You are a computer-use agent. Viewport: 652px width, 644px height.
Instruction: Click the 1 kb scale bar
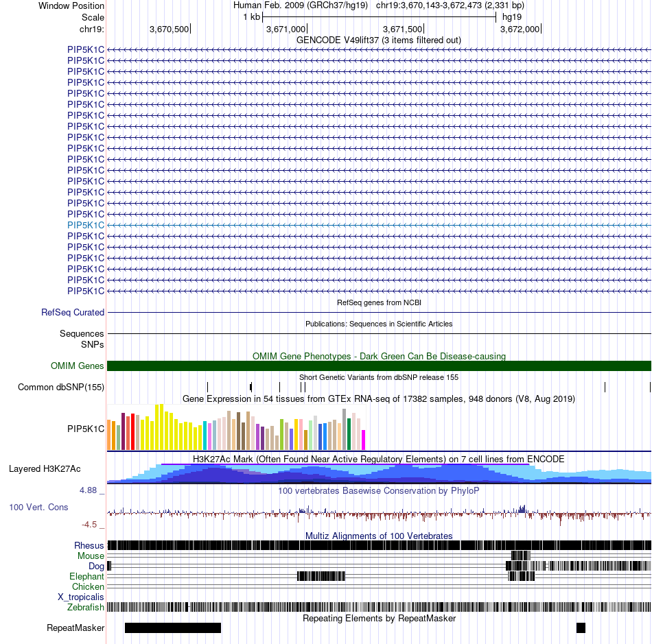click(380, 17)
